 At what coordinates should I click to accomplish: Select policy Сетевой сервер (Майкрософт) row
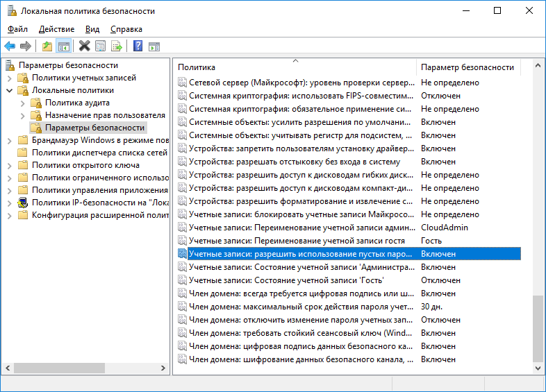point(349,83)
